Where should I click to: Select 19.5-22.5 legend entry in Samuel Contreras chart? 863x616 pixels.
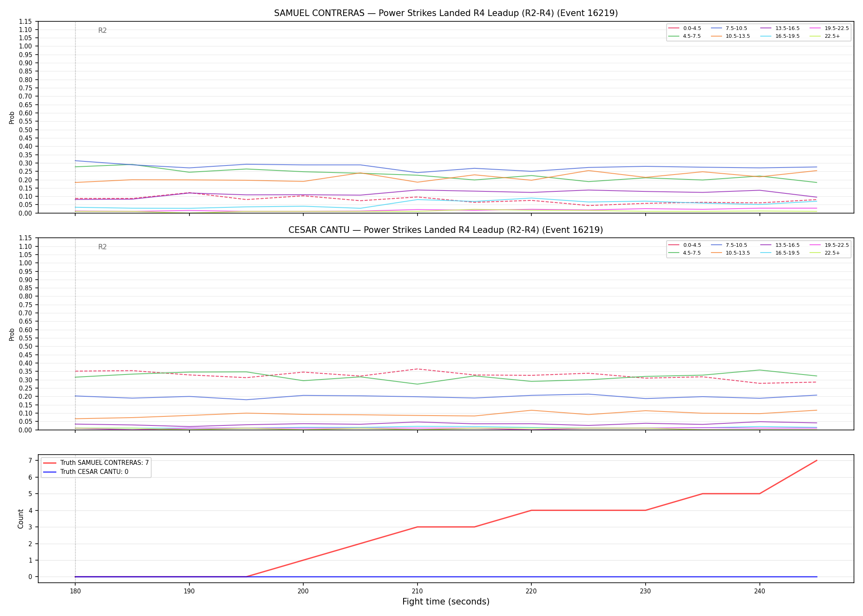click(x=830, y=28)
